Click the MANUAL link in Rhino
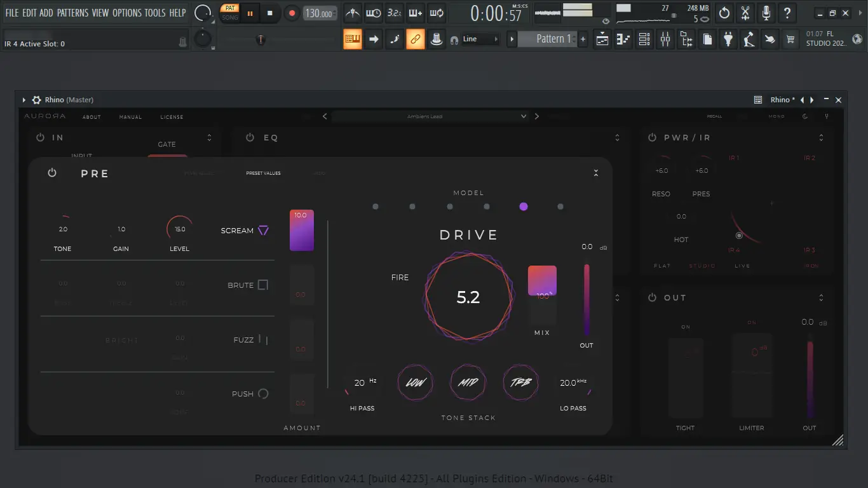 pos(130,117)
